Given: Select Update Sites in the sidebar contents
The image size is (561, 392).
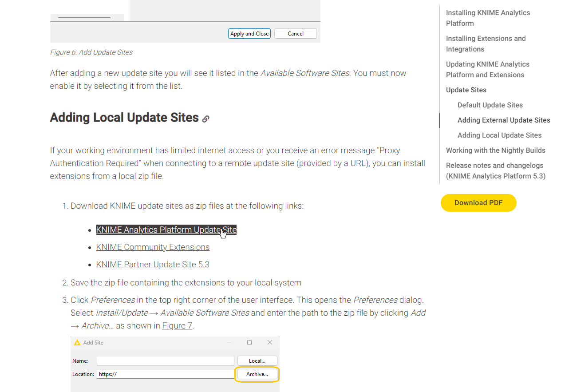Looking at the screenshot, I should coord(466,90).
